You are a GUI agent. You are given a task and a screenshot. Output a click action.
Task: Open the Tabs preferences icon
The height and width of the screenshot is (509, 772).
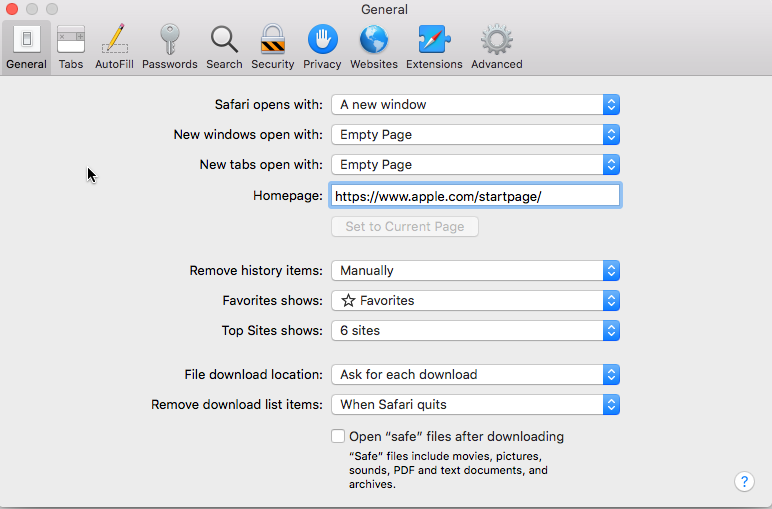point(71,39)
